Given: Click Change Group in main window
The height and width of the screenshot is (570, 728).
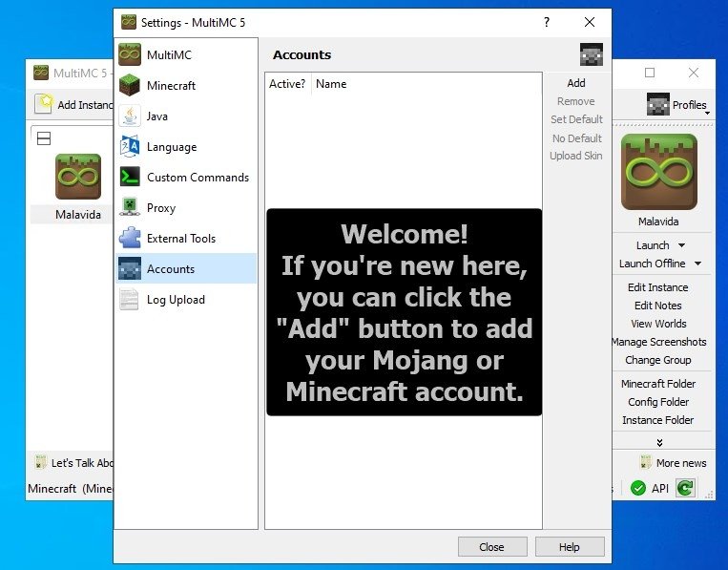Looking at the screenshot, I should pos(658,360).
